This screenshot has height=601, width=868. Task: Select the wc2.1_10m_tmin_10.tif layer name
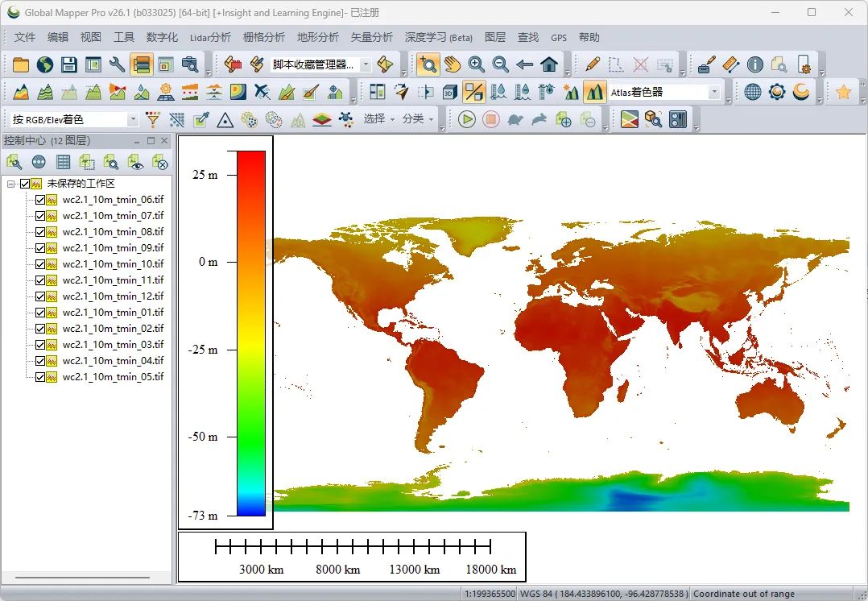click(x=113, y=264)
